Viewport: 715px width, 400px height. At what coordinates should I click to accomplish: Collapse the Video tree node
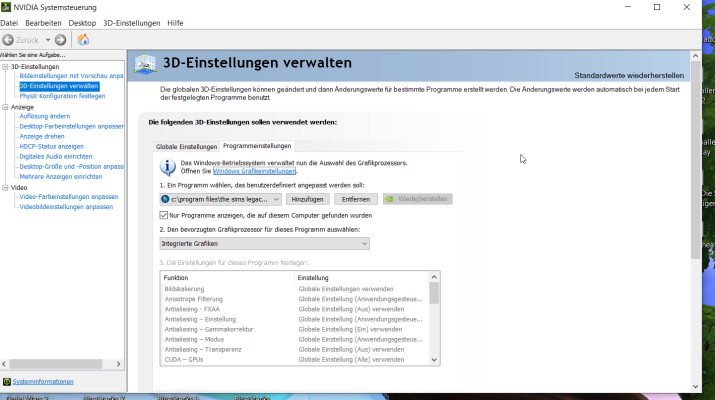pos(5,187)
